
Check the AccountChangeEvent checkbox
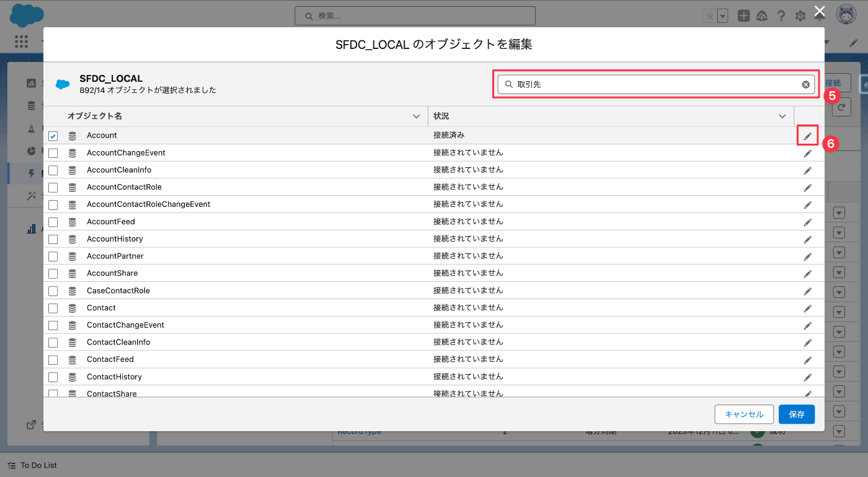point(53,153)
